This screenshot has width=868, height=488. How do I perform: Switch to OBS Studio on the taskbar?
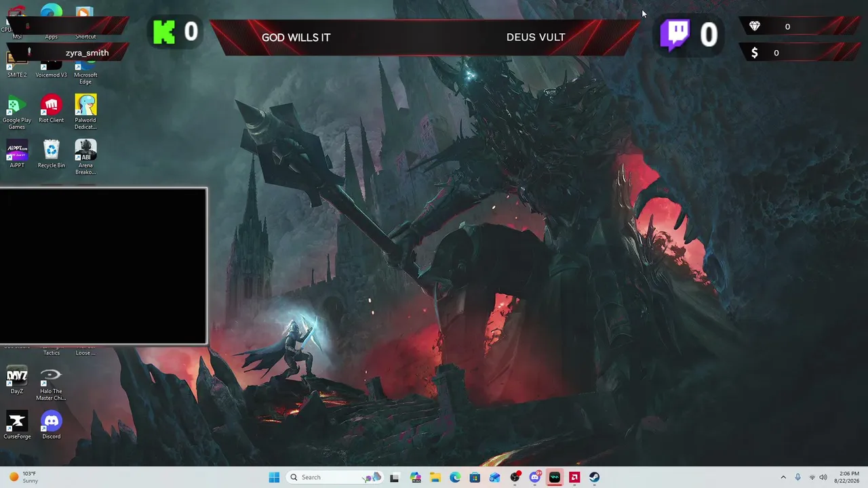point(515,477)
